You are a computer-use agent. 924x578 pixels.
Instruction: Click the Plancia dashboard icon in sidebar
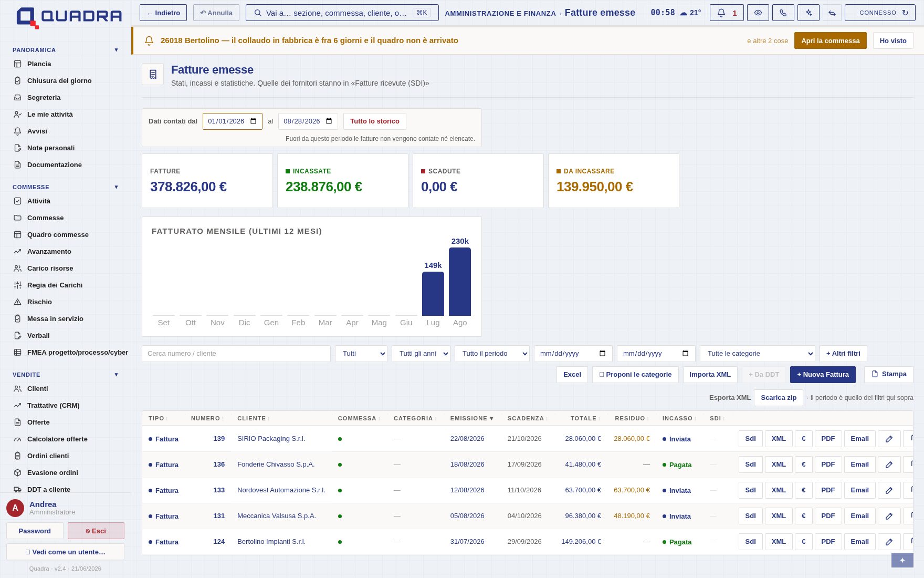[x=17, y=64]
